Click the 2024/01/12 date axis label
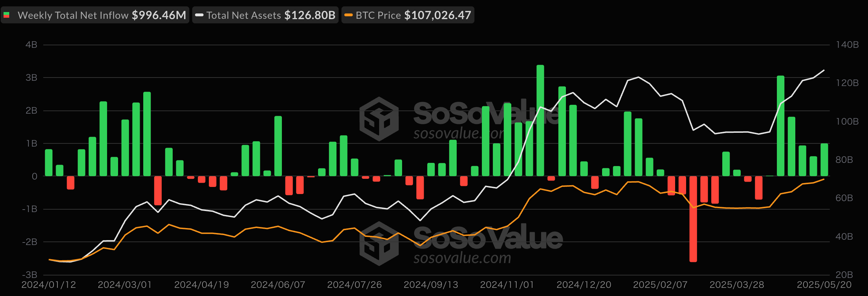Screen dimensions: 868x296 [x=49, y=285]
